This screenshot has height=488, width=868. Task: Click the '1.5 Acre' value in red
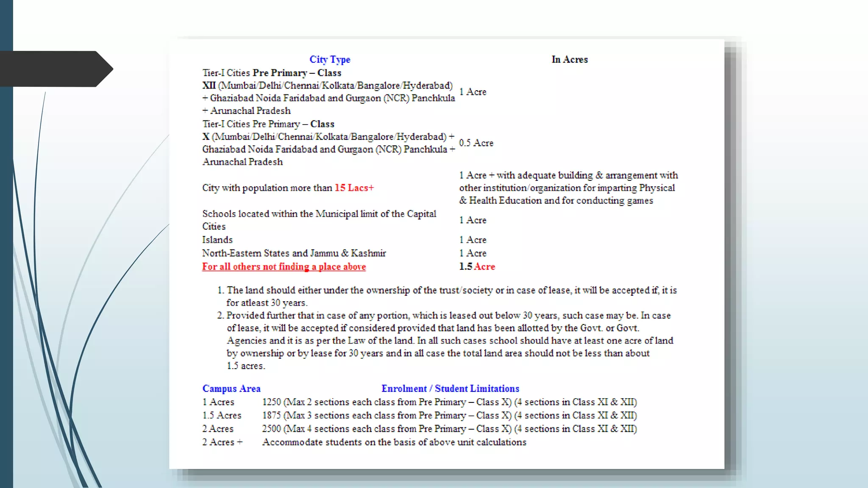(x=477, y=267)
